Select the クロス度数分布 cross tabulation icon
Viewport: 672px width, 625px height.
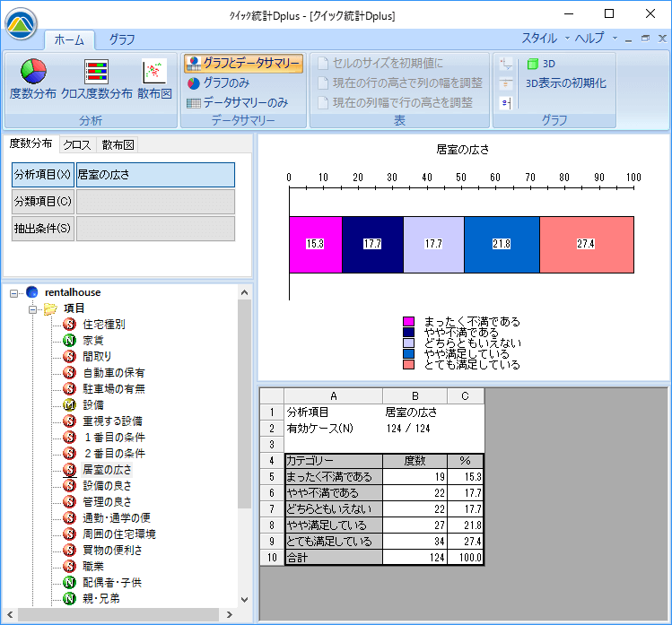[97, 79]
